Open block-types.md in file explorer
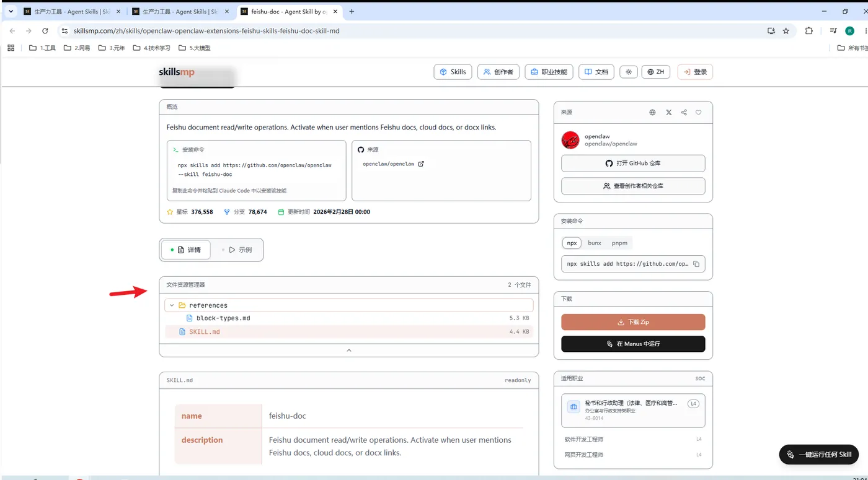 (x=223, y=318)
